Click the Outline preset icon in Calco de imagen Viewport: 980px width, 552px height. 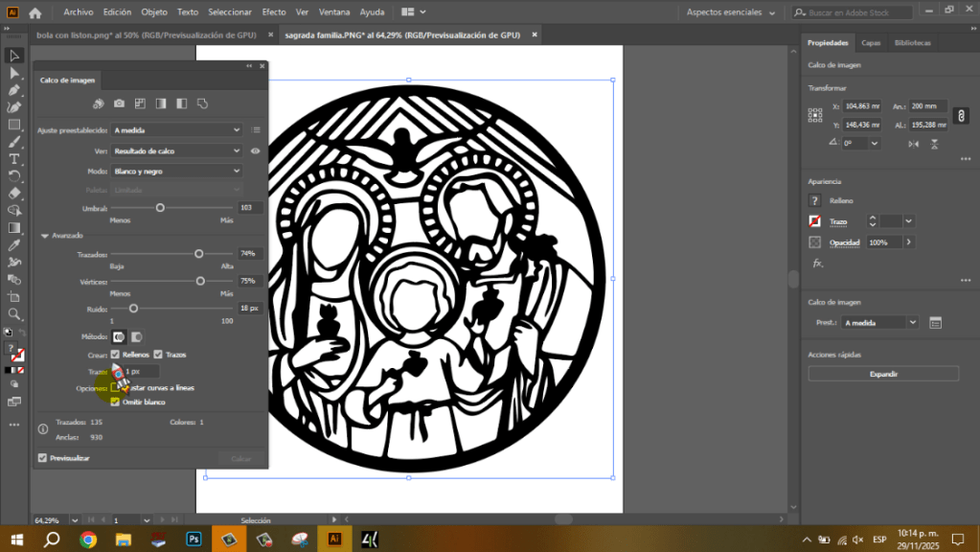click(x=203, y=103)
